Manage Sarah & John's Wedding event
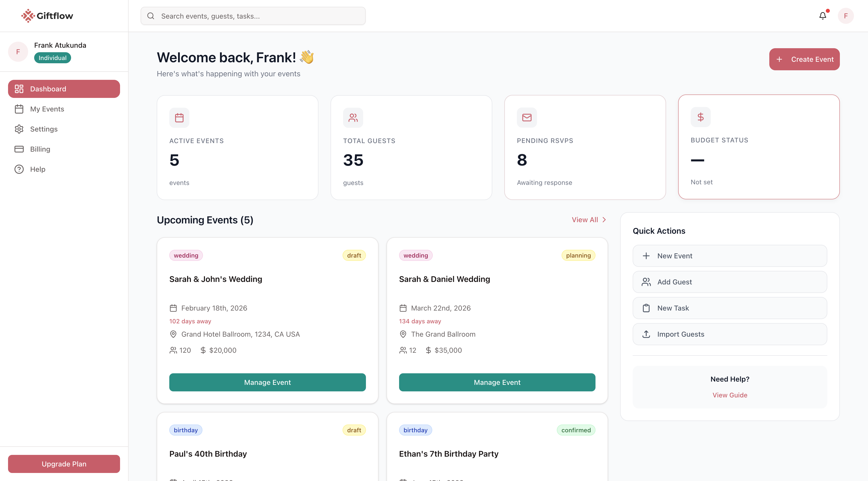868x481 pixels. pyautogui.click(x=267, y=382)
